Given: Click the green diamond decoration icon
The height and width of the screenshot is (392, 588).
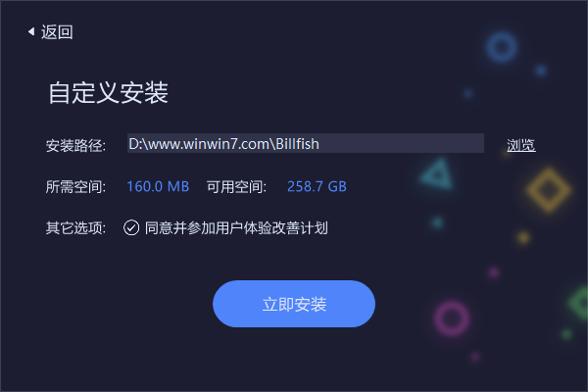Looking at the screenshot, I should click(578, 303).
